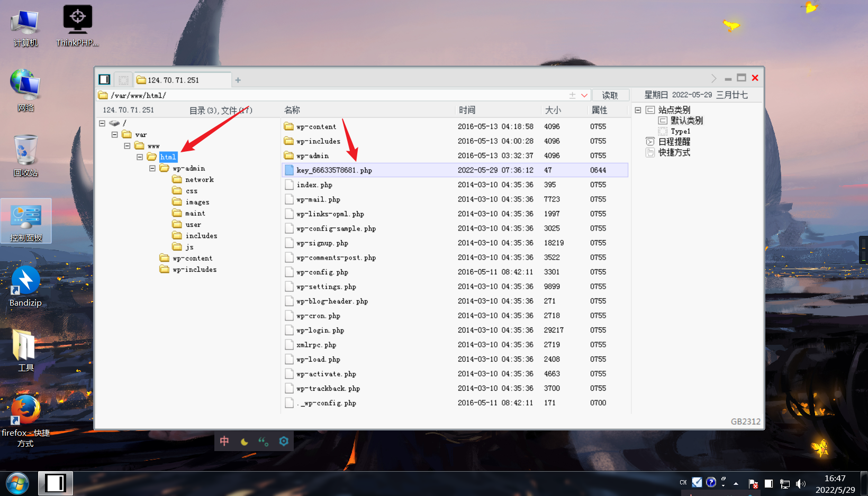Select the wp-config.php file row
Image resolution: width=868 pixels, height=496 pixels.
pyautogui.click(x=455, y=272)
